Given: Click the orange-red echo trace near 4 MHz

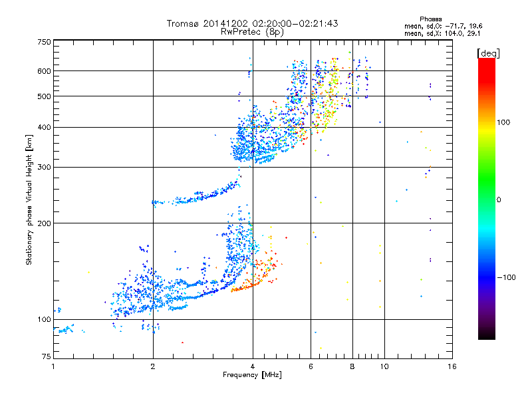Looking at the screenshot, I should point(253,277).
